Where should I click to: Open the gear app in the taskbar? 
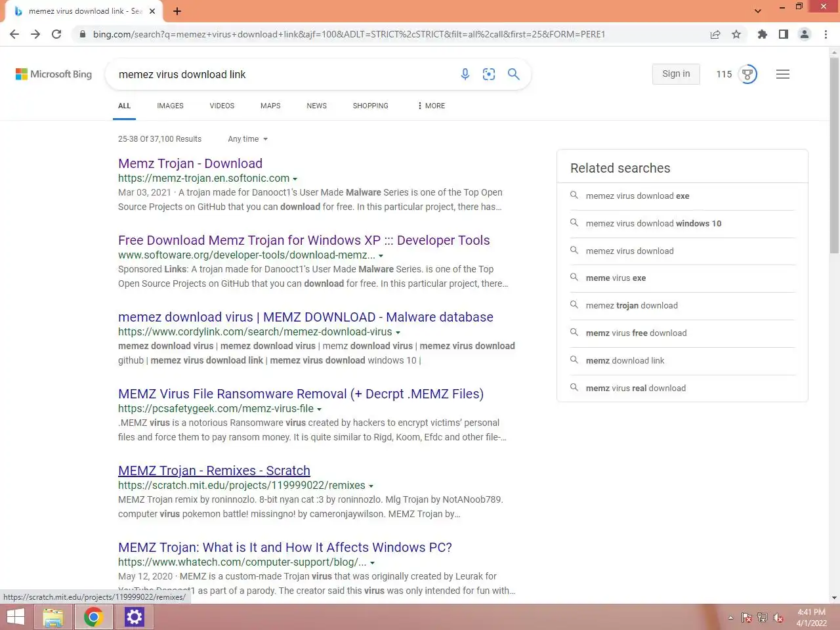pyautogui.click(x=135, y=617)
